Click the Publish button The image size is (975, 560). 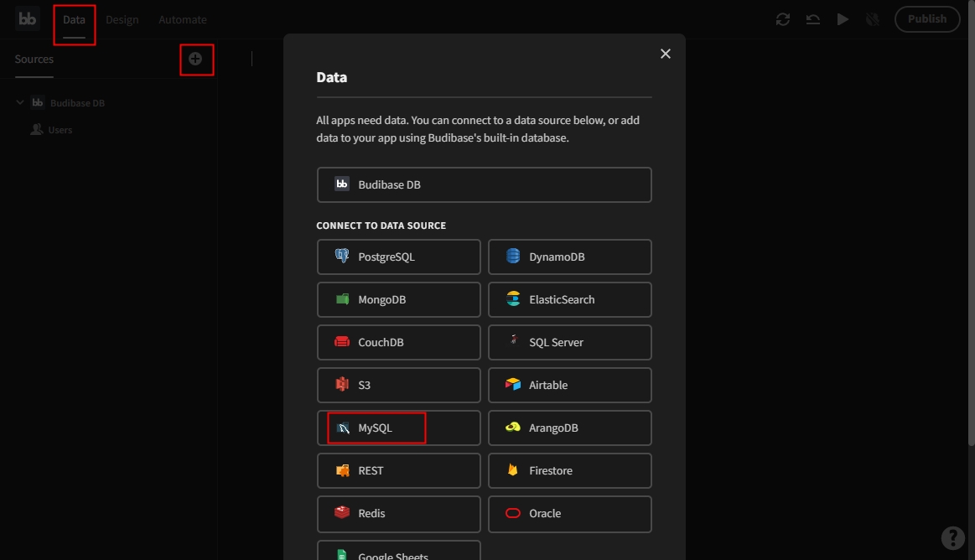(x=926, y=19)
